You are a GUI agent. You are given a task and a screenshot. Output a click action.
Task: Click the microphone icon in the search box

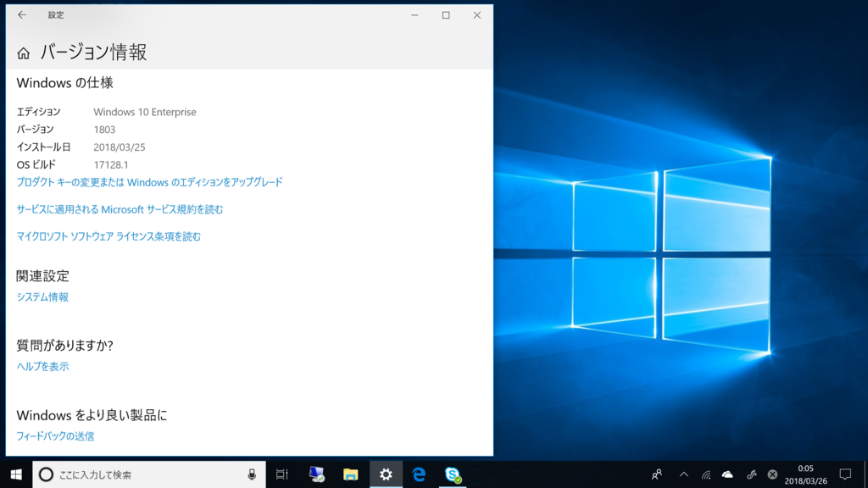tap(252, 474)
